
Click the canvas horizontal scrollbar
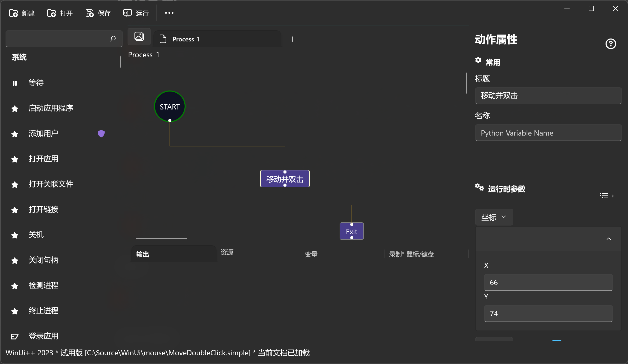click(161, 238)
